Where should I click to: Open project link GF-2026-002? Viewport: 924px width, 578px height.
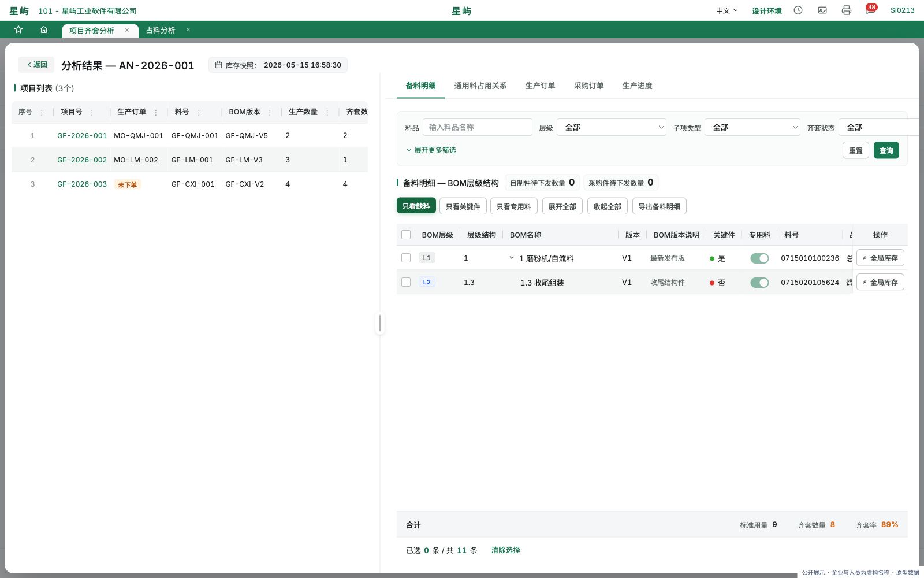click(x=82, y=160)
